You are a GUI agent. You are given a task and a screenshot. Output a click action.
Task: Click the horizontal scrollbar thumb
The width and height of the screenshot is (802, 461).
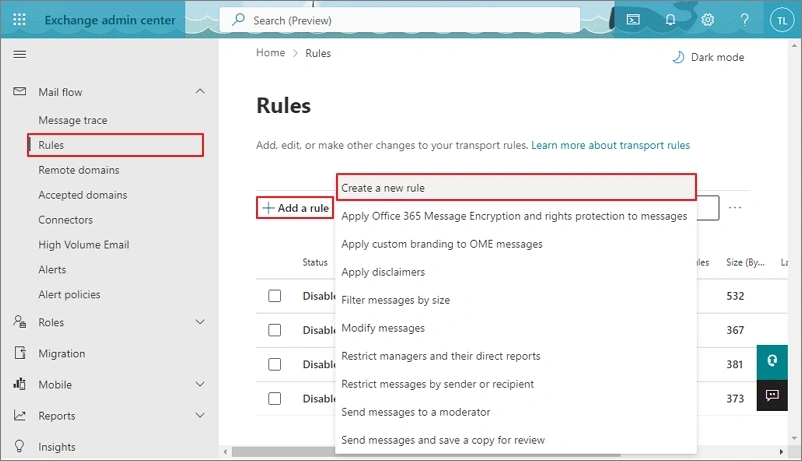[x=426, y=452]
